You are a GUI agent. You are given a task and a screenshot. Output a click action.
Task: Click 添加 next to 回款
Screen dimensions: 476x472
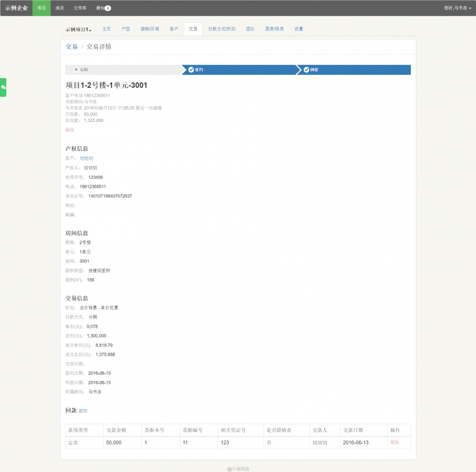(x=83, y=411)
